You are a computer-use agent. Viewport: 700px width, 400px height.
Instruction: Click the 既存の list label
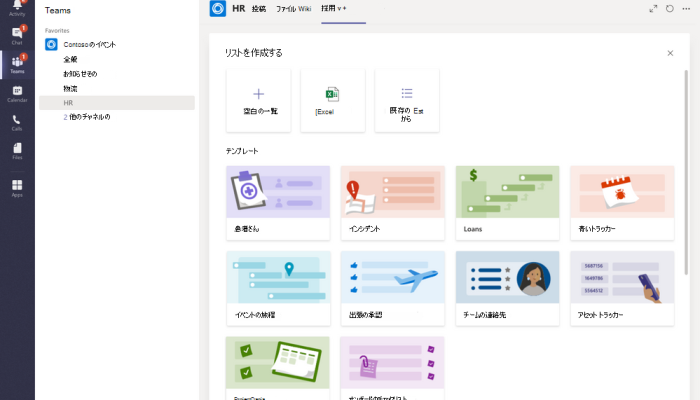point(406,114)
